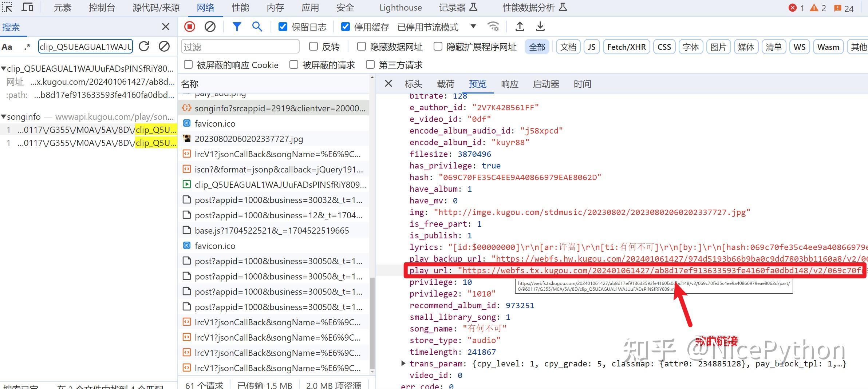The width and height of the screenshot is (868, 389).
Task: Click the Name column header
Action: click(274, 84)
